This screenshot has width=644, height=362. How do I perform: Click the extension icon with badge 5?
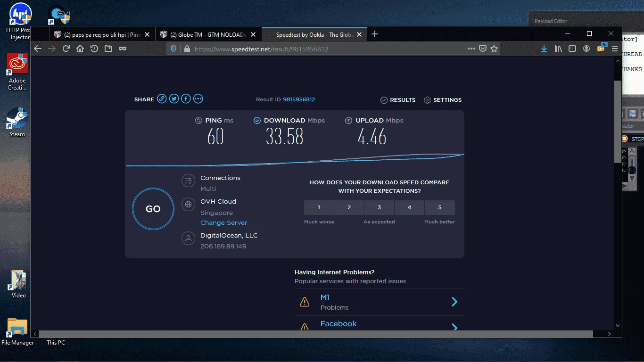tap(601, 48)
